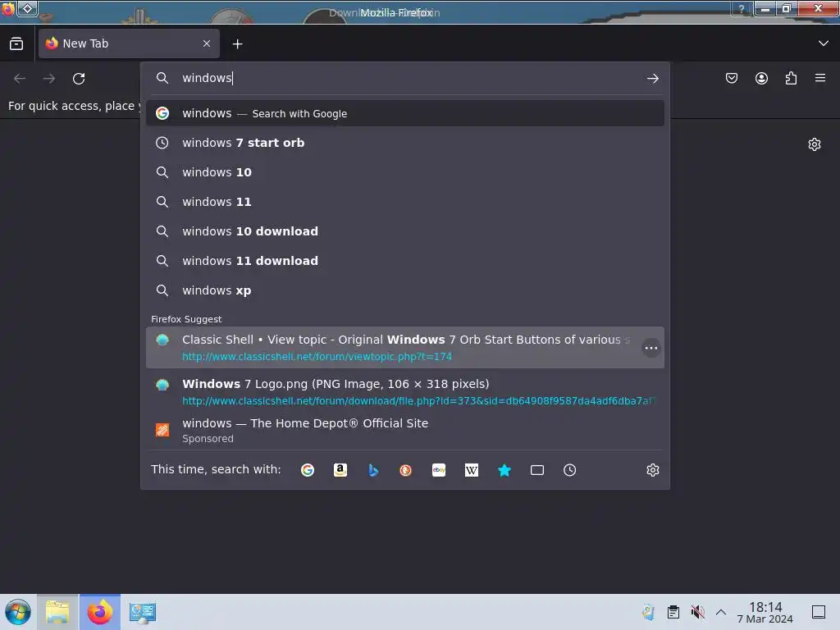
Task: Open the Firefox application menu
Action: point(820,78)
